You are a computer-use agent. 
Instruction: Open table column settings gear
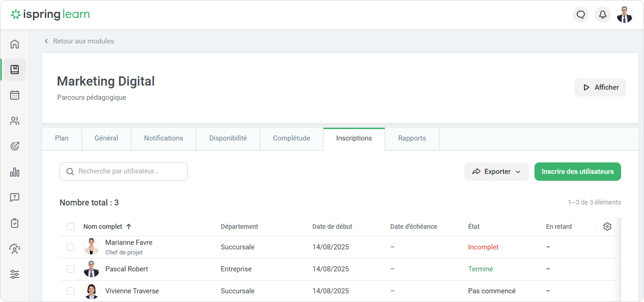607,226
